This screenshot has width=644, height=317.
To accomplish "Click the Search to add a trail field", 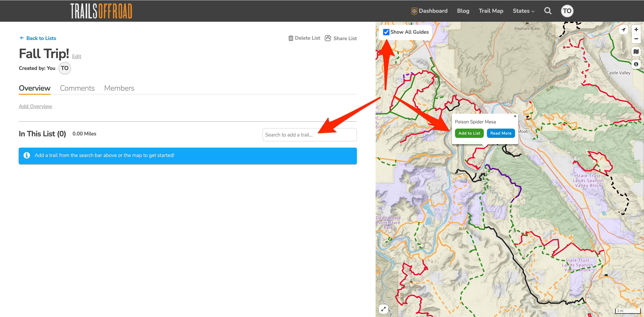I will tap(309, 135).
